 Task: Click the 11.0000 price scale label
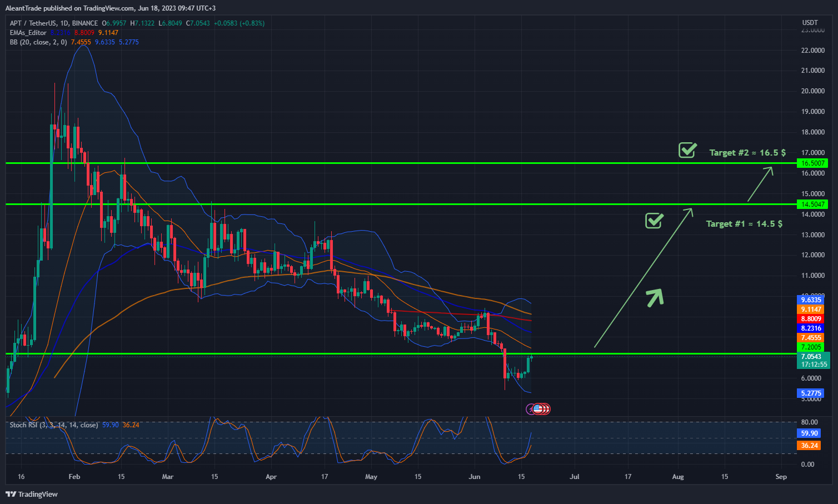(x=812, y=276)
